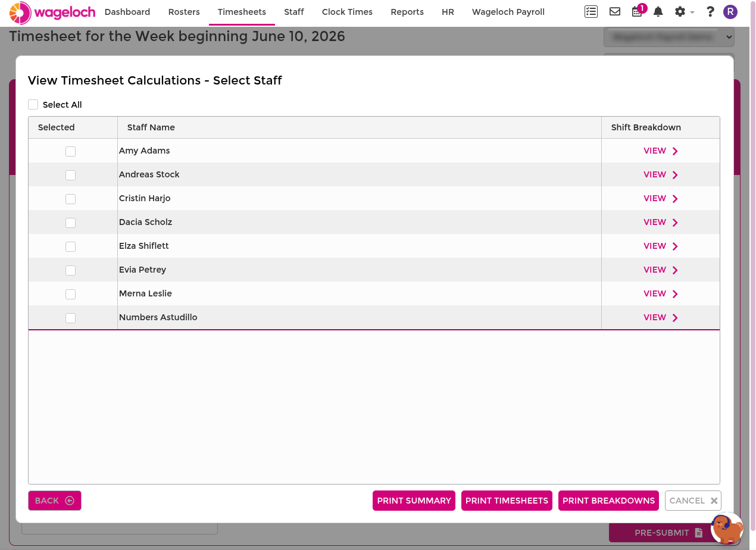The image size is (756, 550).
Task: Open the calendar icon with badge
Action: coord(638,11)
